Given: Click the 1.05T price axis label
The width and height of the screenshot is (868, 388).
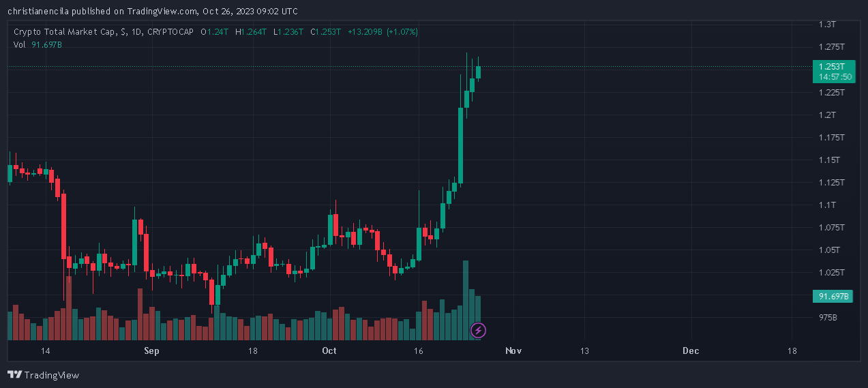Looking at the screenshot, I should pos(830,250).
